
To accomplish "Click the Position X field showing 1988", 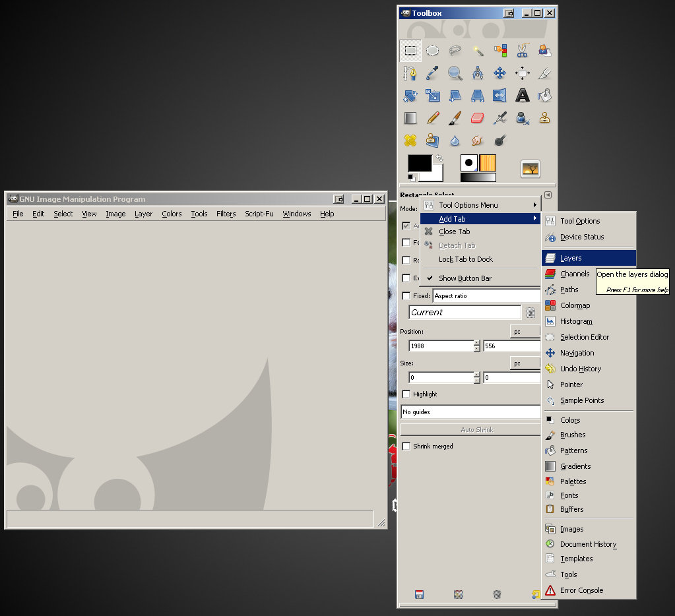I will [441, 346].
